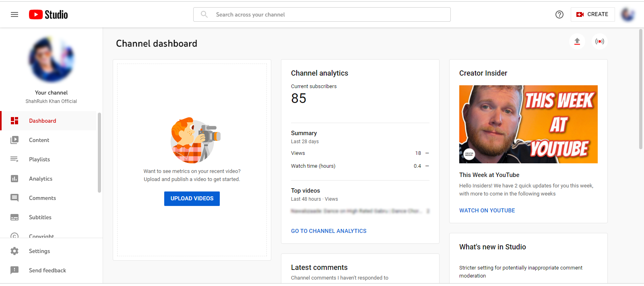Open Analytics from the sidebar
Screen dimensions: 644x286
point(41,179)
